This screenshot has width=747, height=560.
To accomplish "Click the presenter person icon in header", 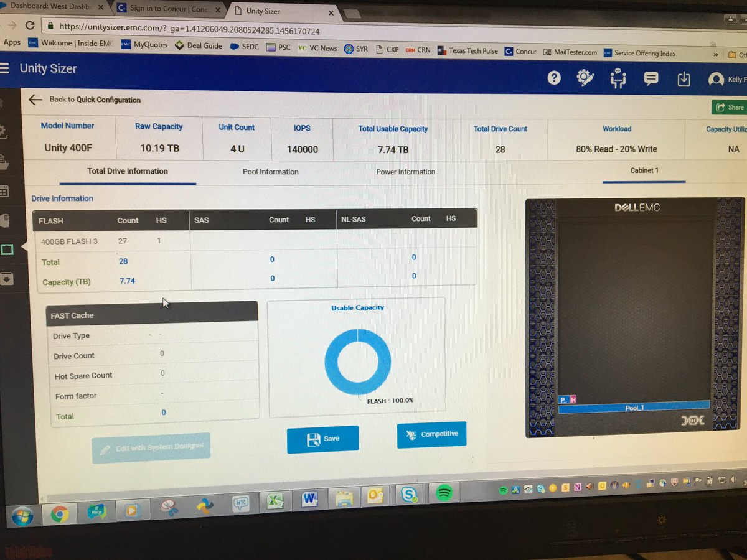I will tap(618, 78).
